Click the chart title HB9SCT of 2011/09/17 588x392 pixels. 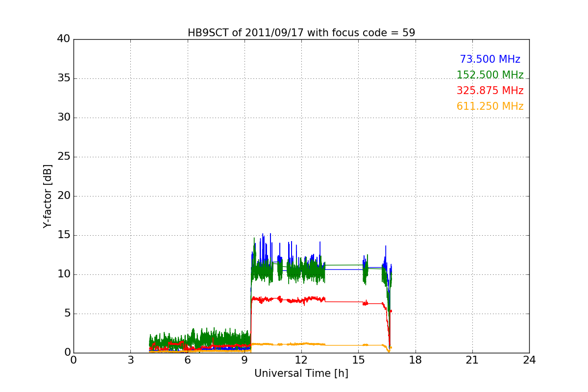coord(301,33)
